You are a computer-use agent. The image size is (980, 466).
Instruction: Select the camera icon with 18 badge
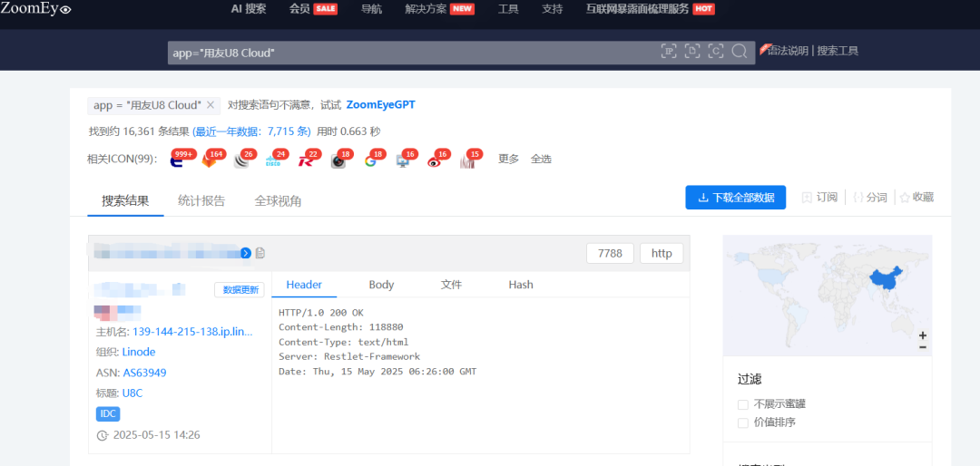(x=338, y=160)
